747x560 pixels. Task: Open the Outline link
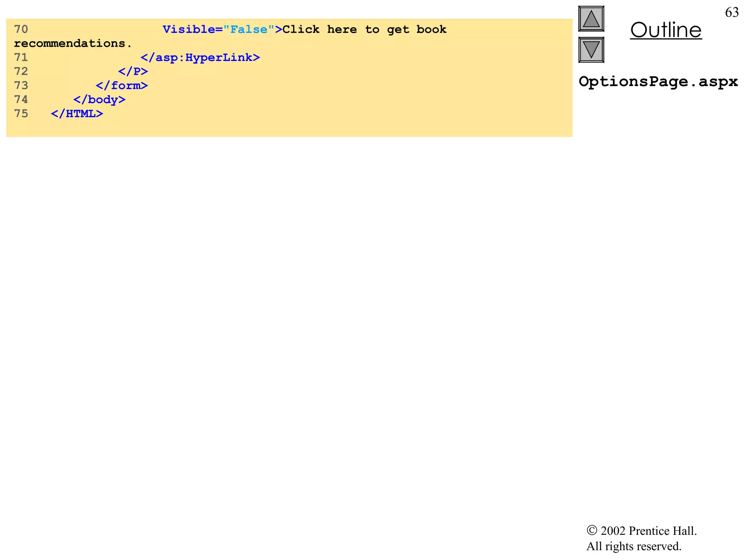tap(666, 30)
